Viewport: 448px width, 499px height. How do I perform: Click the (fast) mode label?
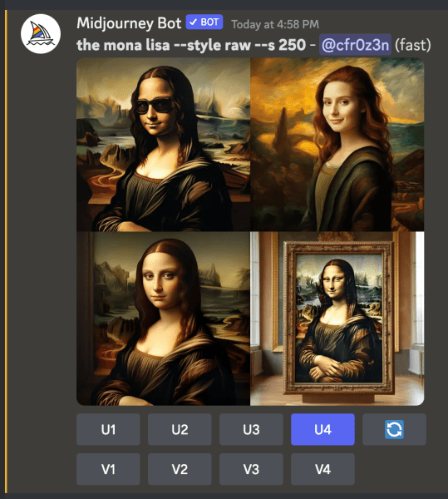[413, 45]
